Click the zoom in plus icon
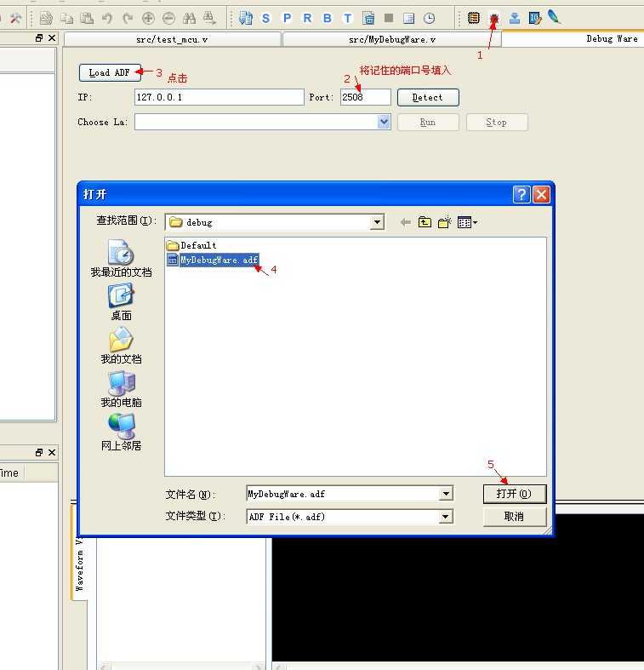This screenshot has height=670, width=644. click(148, 19)
